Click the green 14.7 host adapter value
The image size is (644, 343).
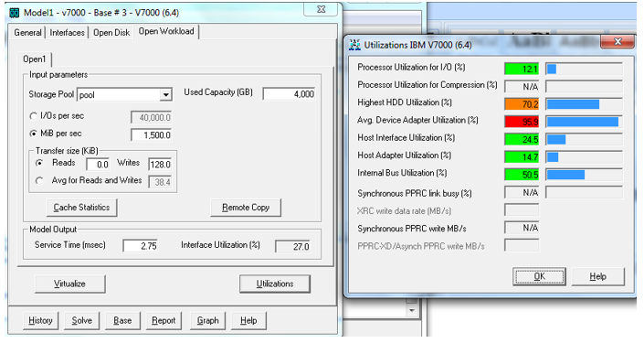tap(522, 157)
